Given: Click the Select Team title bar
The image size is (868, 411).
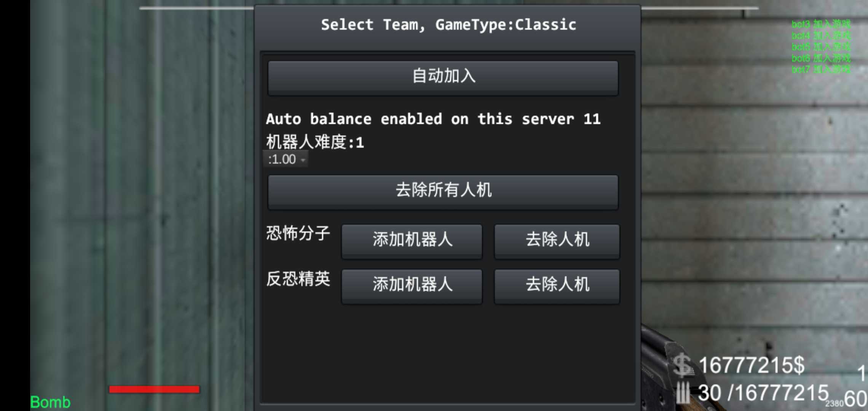Looking at the screenshot, I should (448, 25).
